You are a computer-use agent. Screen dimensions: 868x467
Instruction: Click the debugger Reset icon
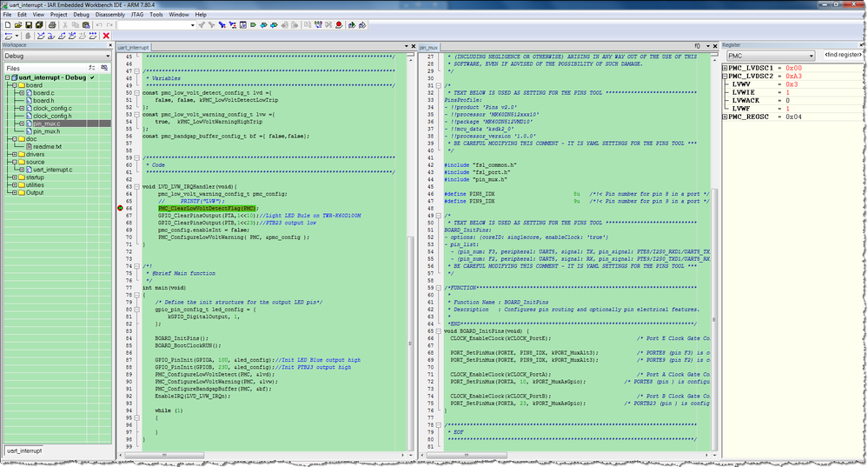coord(9,36)
